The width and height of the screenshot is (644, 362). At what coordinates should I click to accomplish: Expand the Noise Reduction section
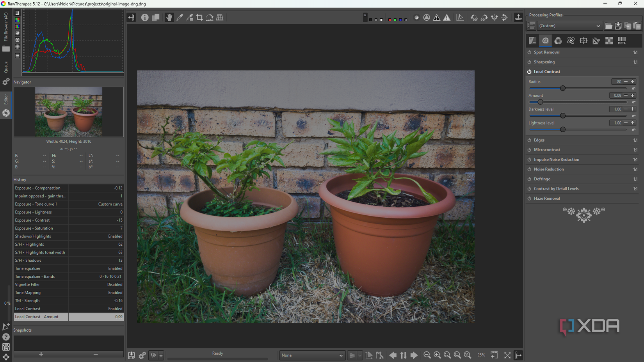(x=549, y=169)
